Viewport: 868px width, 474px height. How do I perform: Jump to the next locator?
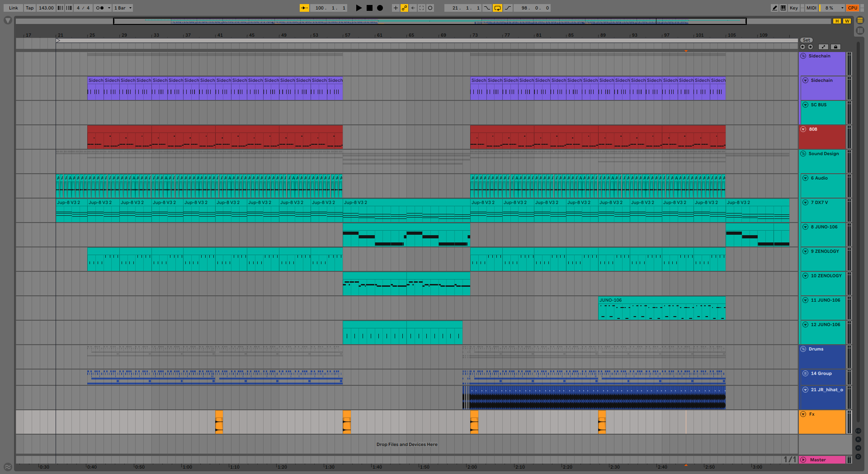click(810, 47)
